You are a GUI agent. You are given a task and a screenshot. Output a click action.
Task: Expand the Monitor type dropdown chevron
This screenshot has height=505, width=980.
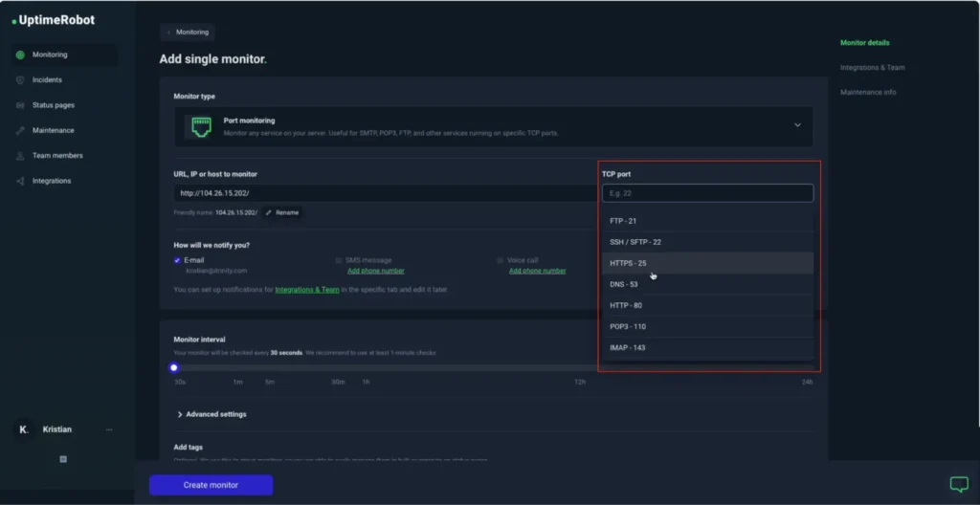coord(797,125)
